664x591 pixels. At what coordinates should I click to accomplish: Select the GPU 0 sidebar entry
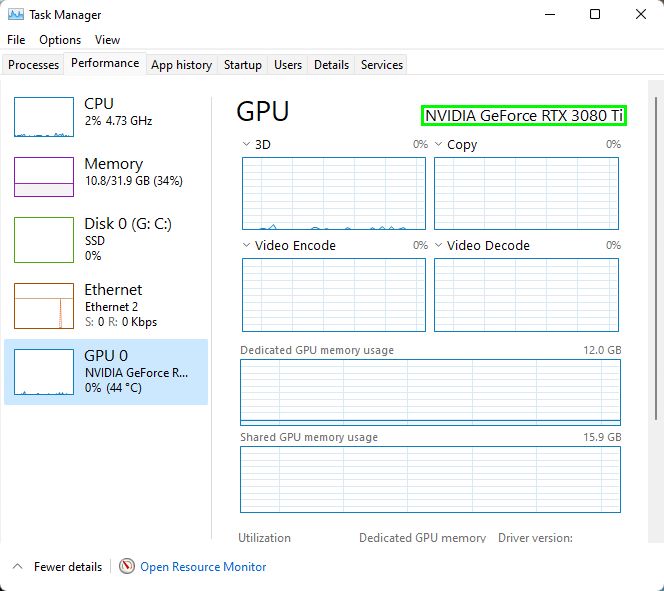[106, 371]
